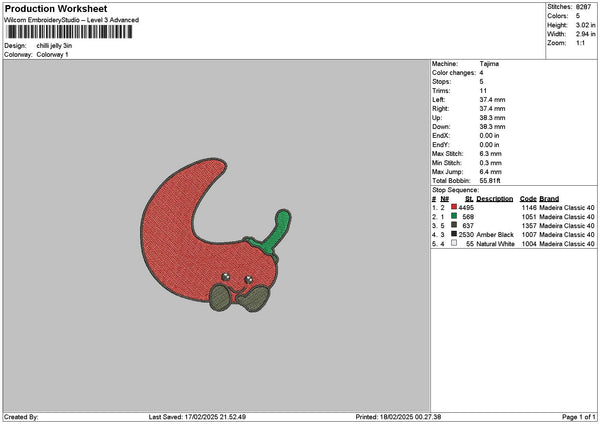Click the Machine value Tajima
This screenshot has height=424, width=600.
click(489, 64)
